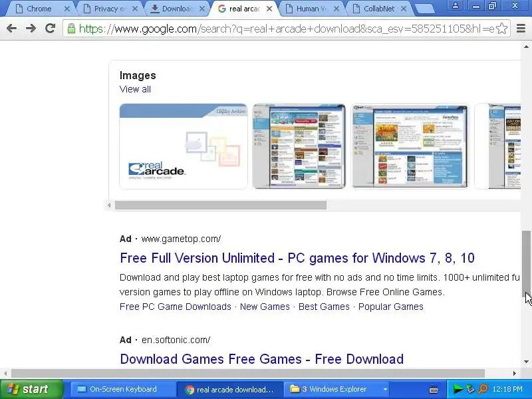Screen dimensions: 532x399
Task: Click the horizontal scrollbar left arrow
Action: pyautogui.click(x=5, y=374)
